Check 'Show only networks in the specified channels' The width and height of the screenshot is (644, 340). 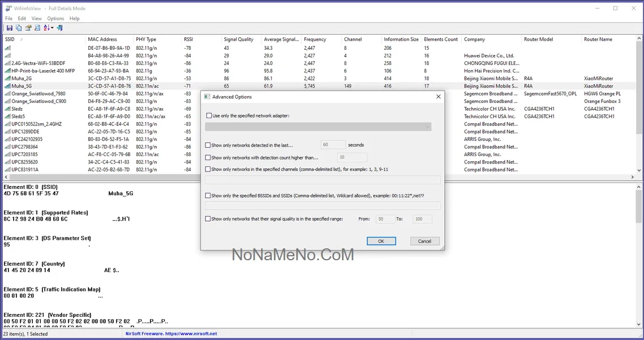(x=208, y=169)
